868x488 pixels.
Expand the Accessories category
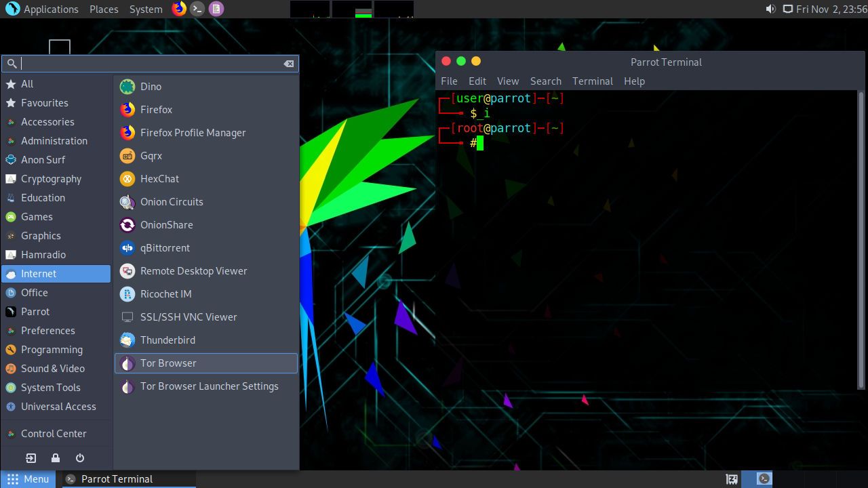coord(56,121)
